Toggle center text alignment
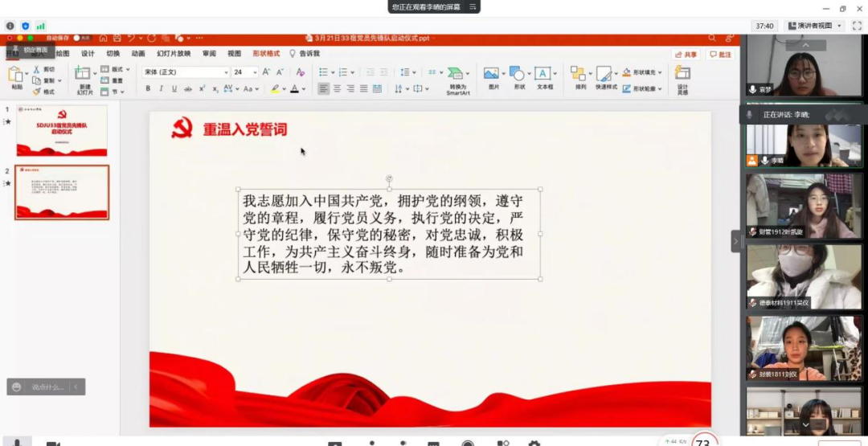The width and height of the screenshot is (868, 446). (337, 88)
